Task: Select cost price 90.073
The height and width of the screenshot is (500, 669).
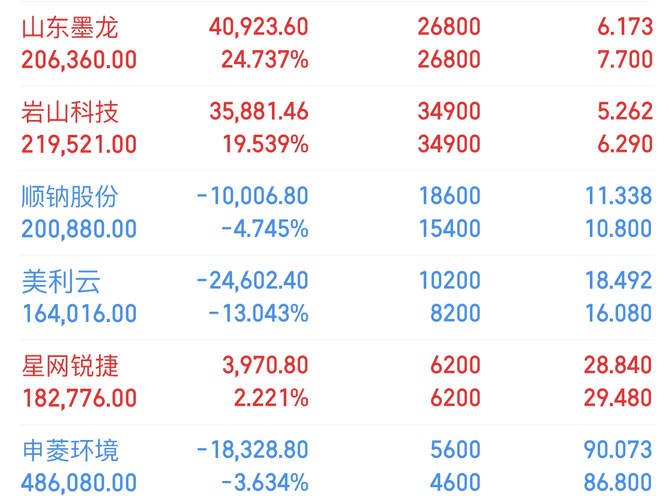Action: [x=617, y=450]
